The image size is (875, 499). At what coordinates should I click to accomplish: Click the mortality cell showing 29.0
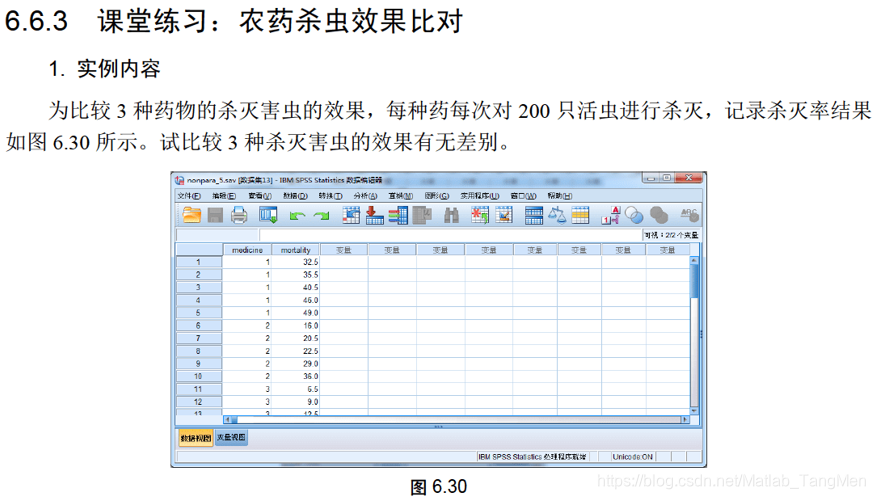point(295,363)
